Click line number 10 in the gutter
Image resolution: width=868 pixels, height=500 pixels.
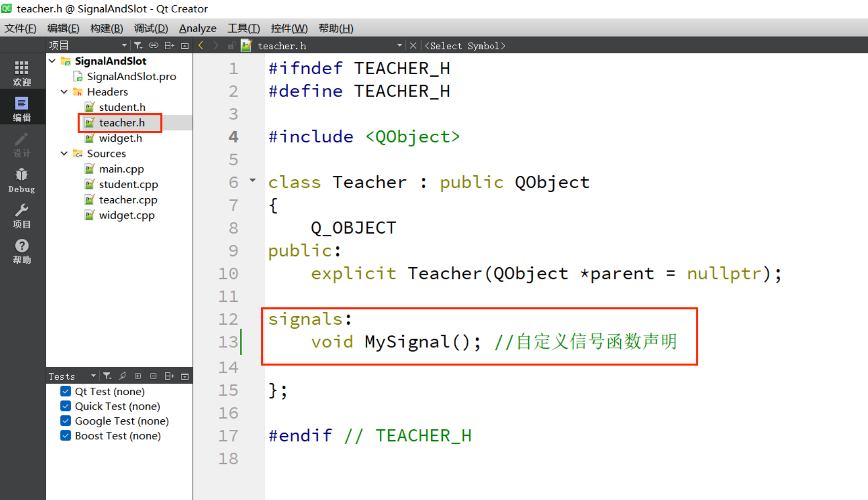pos(228,273)
